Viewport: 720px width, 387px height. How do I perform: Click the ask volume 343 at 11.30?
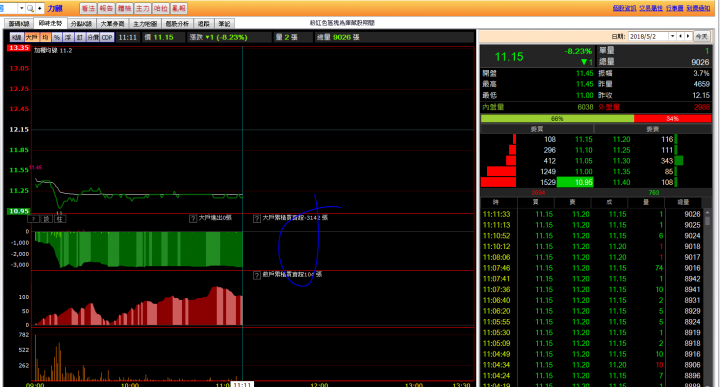(667, 161)
